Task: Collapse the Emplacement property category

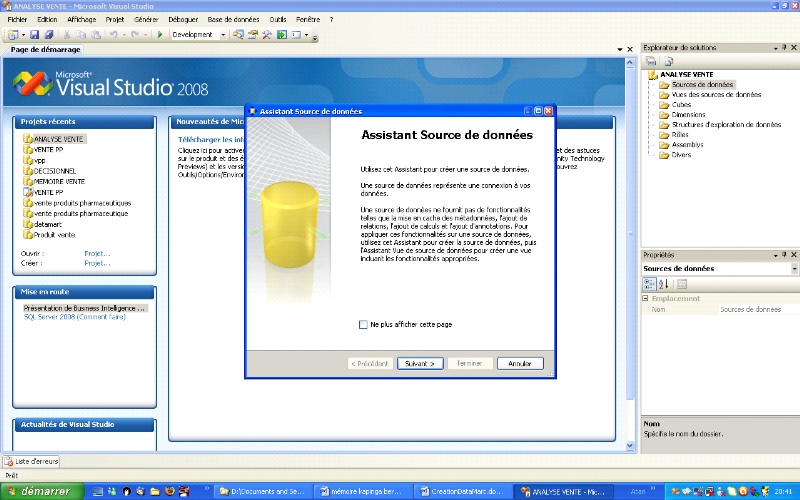Action: point(645,298)
